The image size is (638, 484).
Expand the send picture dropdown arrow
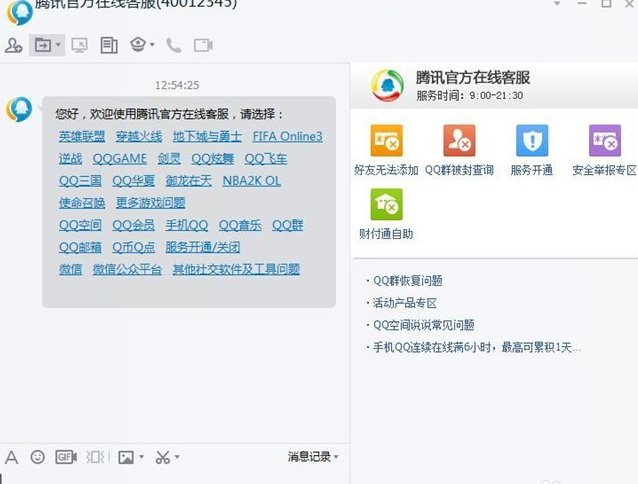click(141, 457)
